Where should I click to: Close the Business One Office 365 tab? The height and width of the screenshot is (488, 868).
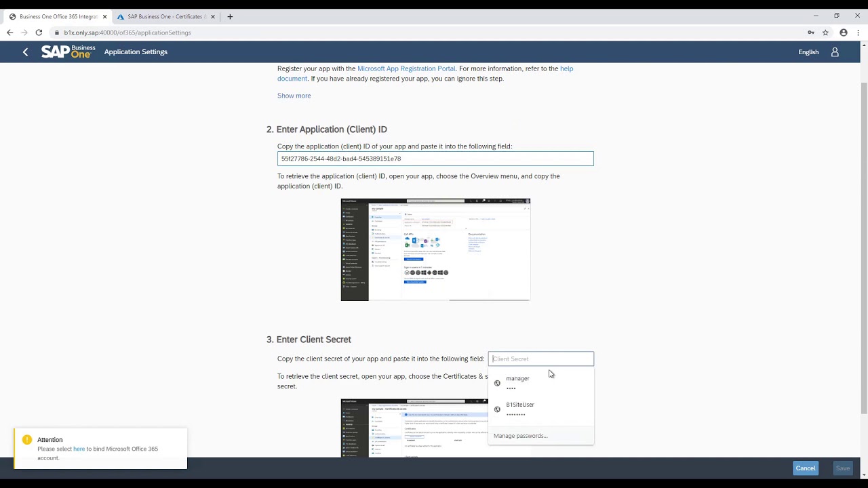pyautogui.click(x=104, y=16)
